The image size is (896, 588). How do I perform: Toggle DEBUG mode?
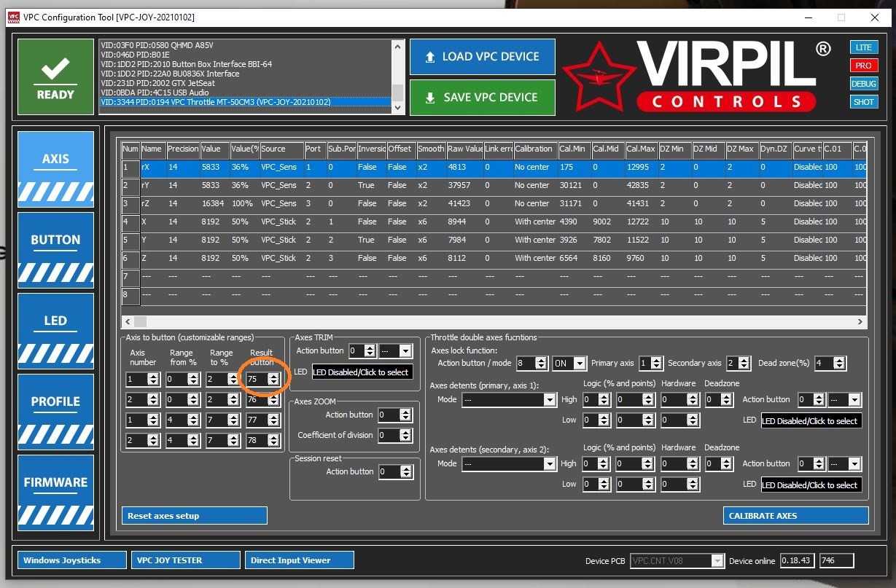point(863,84)
